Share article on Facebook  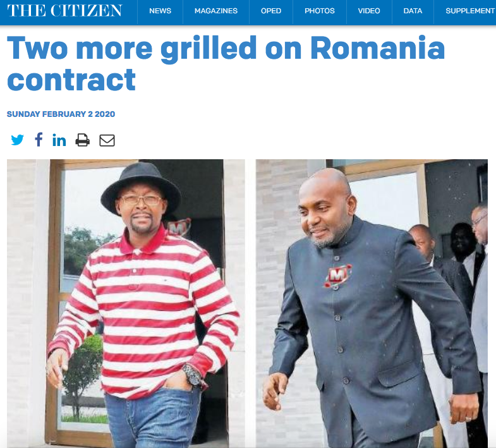coord(39,140)
